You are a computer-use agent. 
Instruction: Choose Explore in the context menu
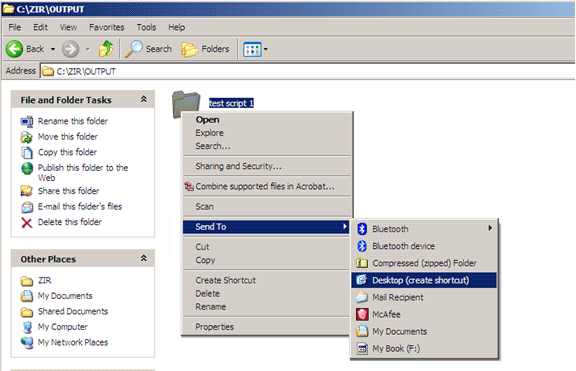point(266,133)
